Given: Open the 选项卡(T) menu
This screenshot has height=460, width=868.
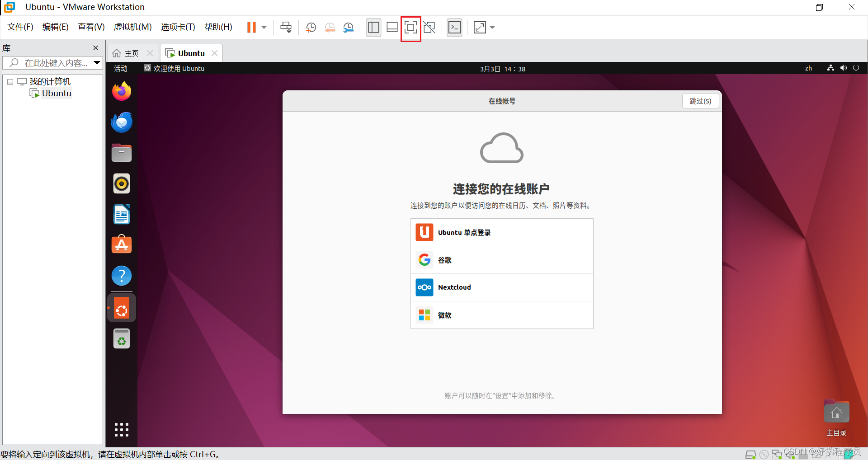Looking at the screenshot, I should 178,27.
